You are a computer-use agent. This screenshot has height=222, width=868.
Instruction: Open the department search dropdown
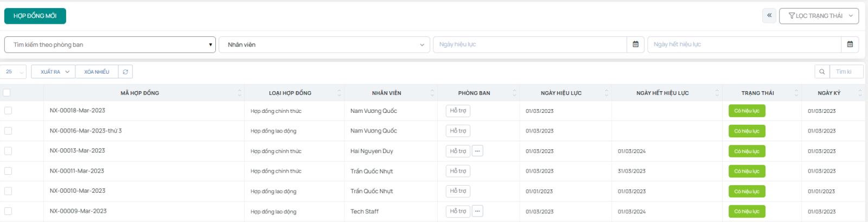point(110,45)
